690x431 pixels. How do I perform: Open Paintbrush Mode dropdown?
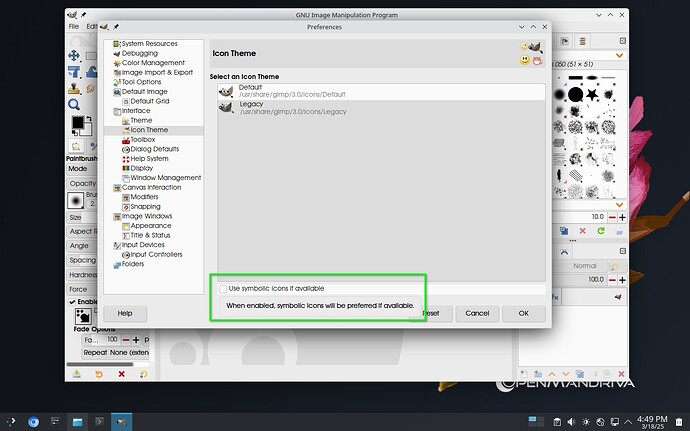tap(82, 169)
